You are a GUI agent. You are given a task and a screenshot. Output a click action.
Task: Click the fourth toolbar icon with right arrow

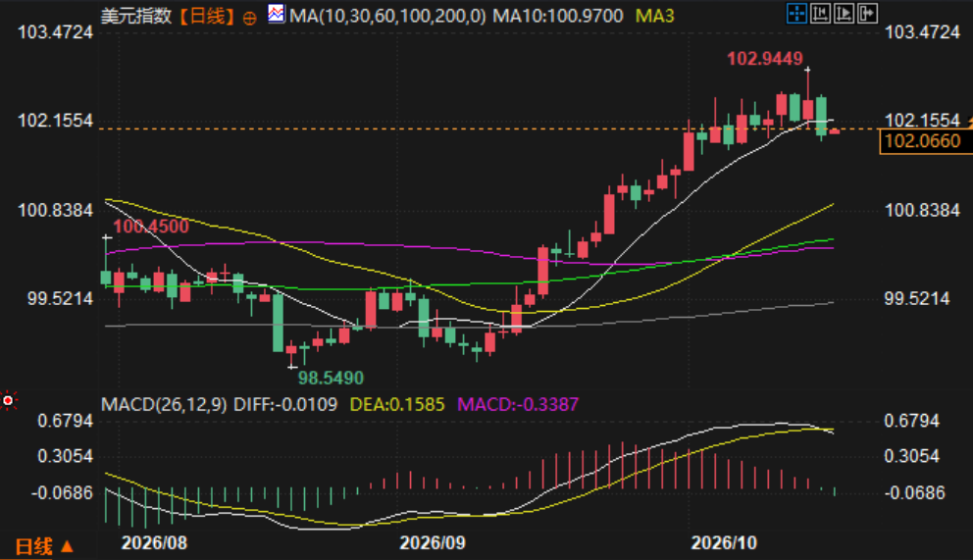867,14
